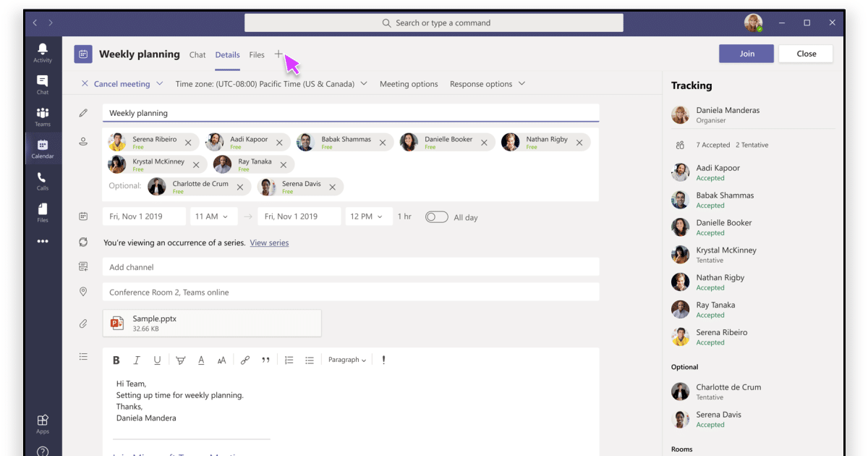868x456 pixels.
Task: Focus the search or command box
Action: point(434,23)
